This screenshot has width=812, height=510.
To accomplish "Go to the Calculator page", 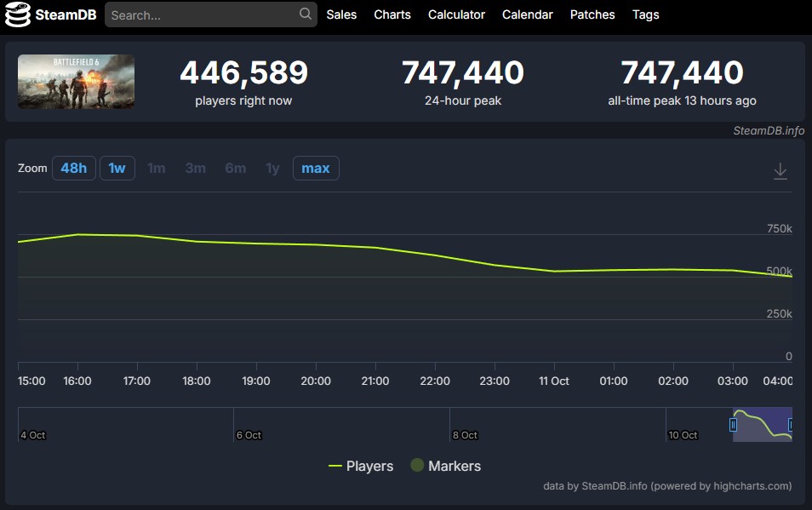I will point(456,14).
